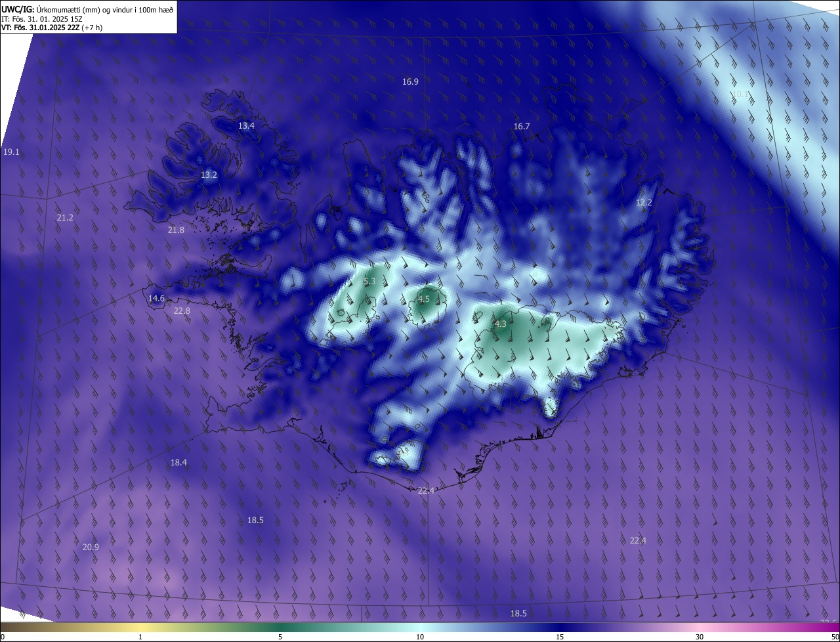Click the 21.8 value on the map
The width and height of the screenshot is (840, 642).
click(176, 230)
